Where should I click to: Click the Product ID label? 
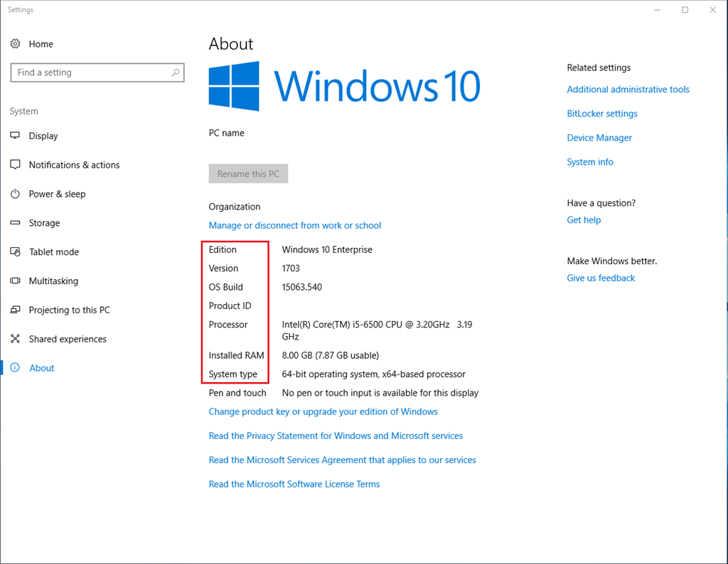click(230, 305)
